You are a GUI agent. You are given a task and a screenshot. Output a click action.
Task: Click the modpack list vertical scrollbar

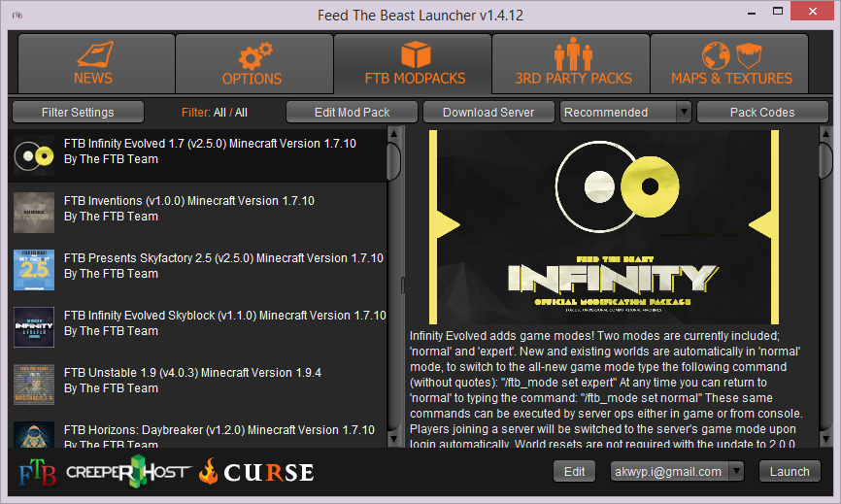coord(393,158)
